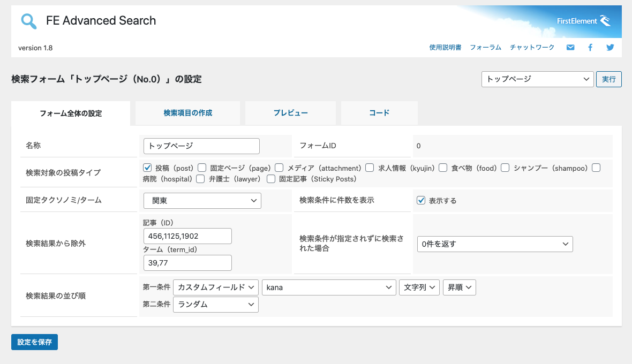The width and height of the screenshot is (632, 364).
Task: Open the 関東 taxonomy dropdown
Action: 202,201
